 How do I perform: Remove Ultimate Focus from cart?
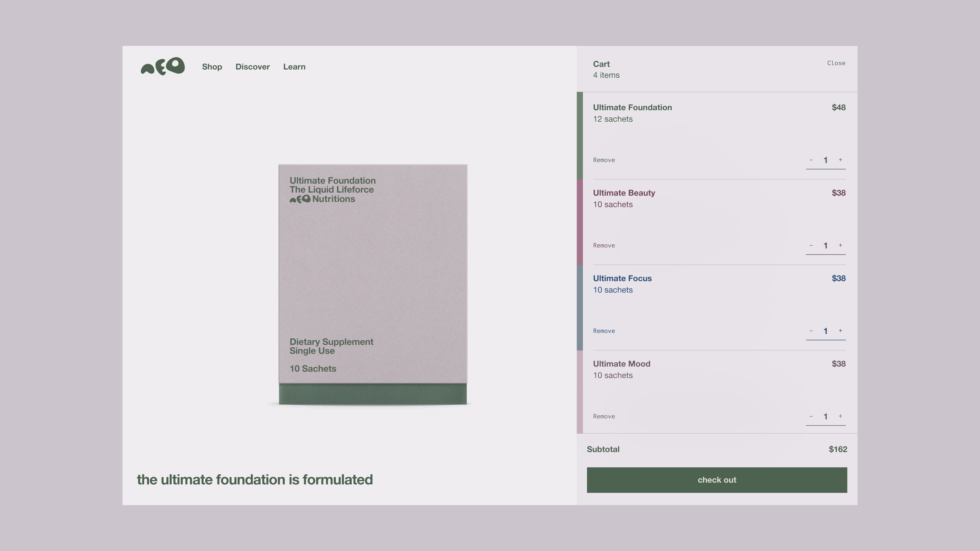[x=604, y=331]
